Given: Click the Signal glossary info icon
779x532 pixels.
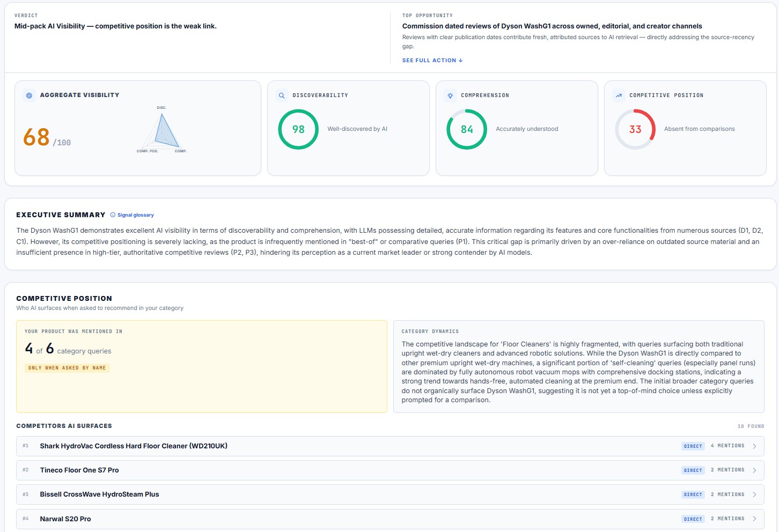Looking at the screenshot, I should [x=113, y=215].
